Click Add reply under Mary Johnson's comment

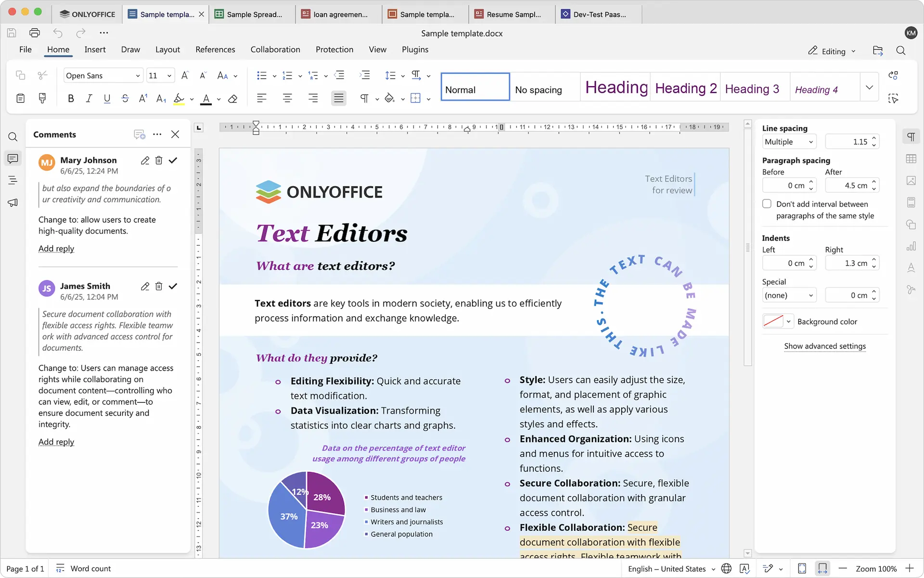[x=56, y=249]
